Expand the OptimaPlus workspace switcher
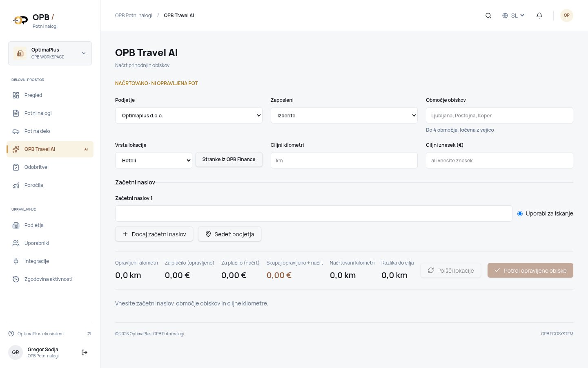The width and height of the screenshot is (588, 368). pyautogui.click(x=50, y=53)
